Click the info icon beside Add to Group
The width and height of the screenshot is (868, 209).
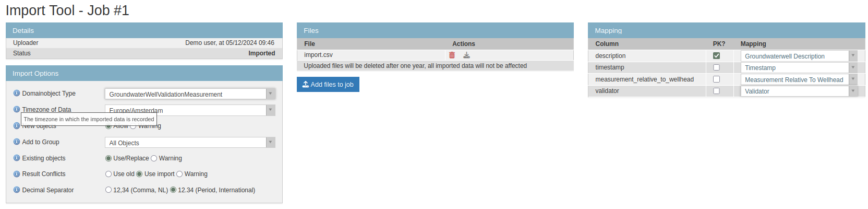(x=17, y=142)
